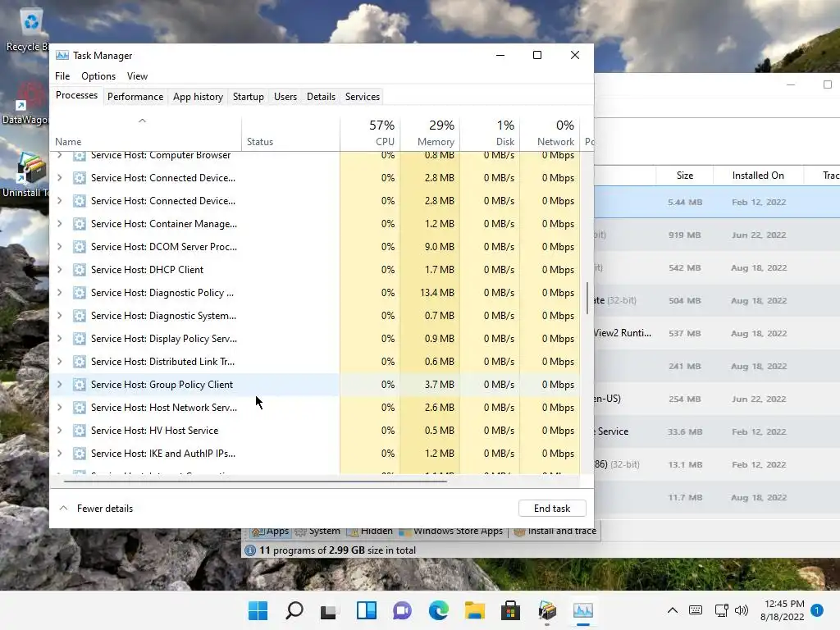
Task: Select Service Host: Connected Device 2.8 MB first row
Action: click(x=314, y=178)
